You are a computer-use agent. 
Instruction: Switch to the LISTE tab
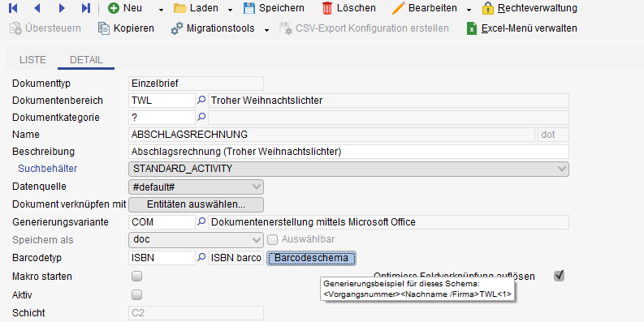click(x=32, y=60)
